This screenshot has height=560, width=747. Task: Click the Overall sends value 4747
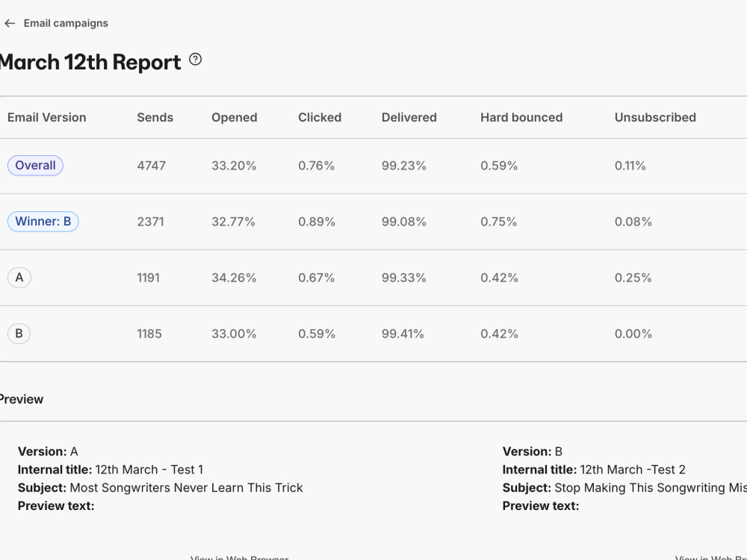click(152, 166)
